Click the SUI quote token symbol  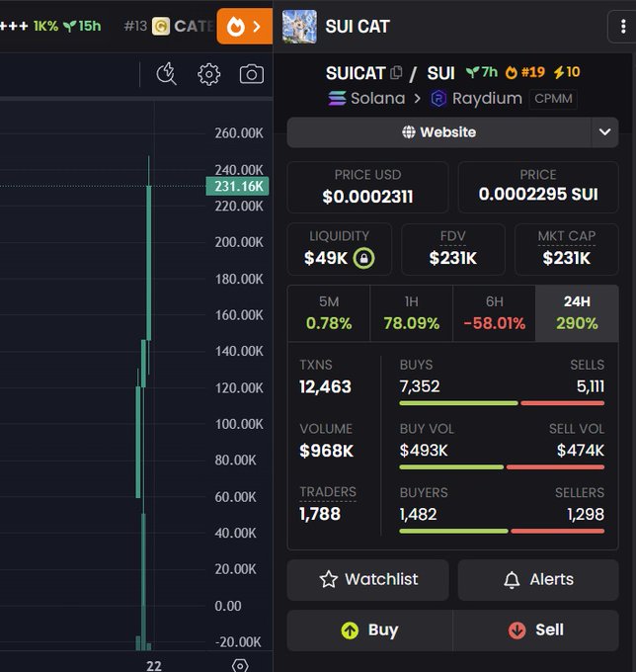coord(440,73)
